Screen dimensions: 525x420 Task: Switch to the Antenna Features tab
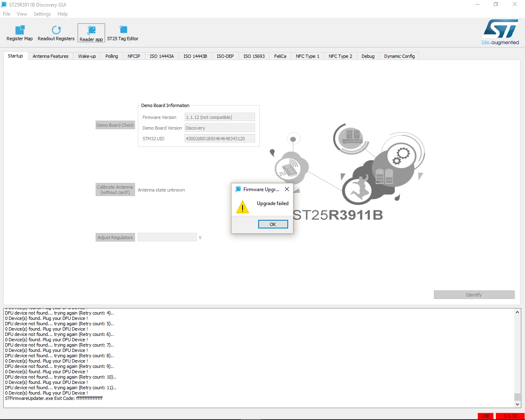click(50, 56)
